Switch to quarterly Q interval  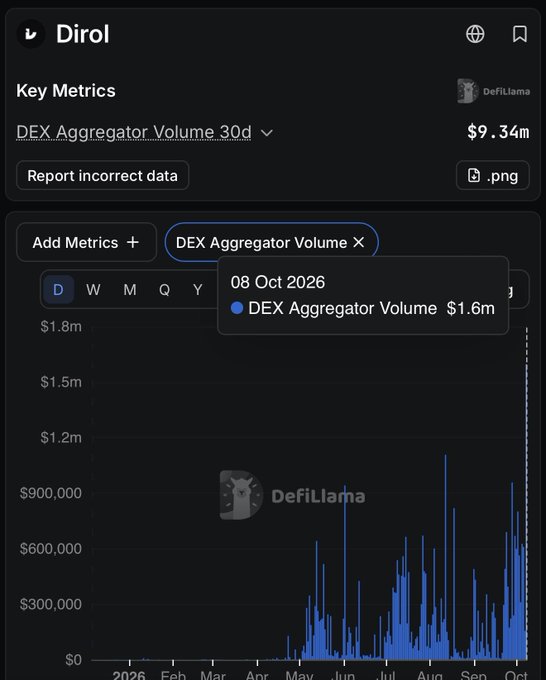164,289
